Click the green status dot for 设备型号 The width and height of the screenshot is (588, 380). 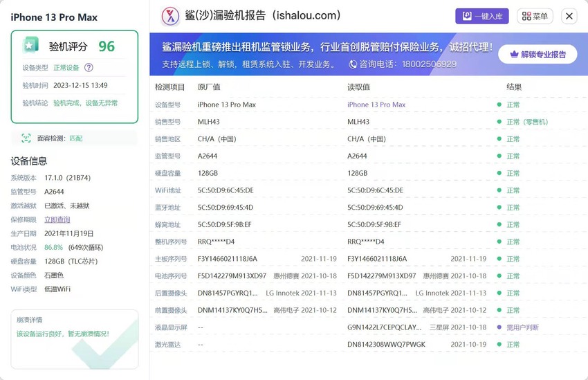click(499, 105)
